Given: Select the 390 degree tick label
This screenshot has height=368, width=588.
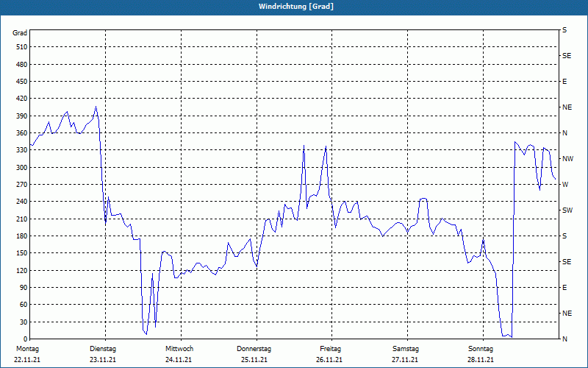Looking at the screenshot, I should (x=21, y=116).
